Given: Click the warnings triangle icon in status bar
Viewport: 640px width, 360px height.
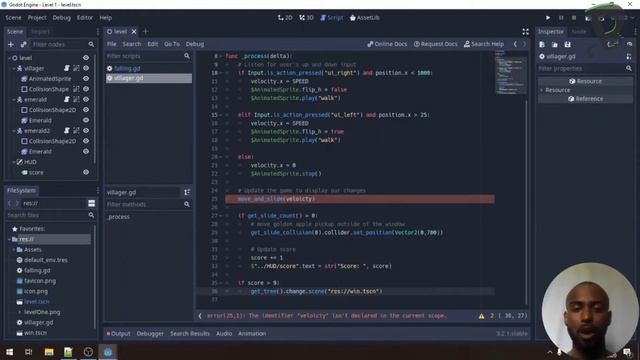Looking at the screenshot, I should tap(482, 316).
